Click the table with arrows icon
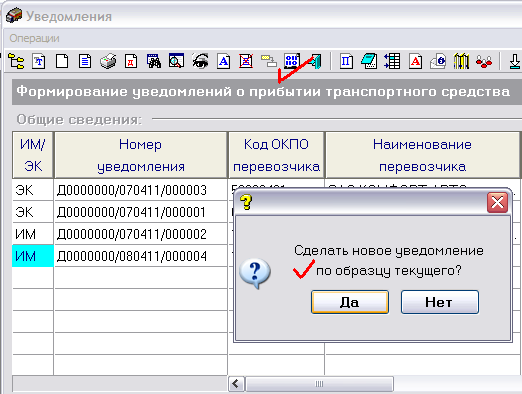Image resolution: width=522 pixels, height=394 pixels. coord(392,61)
